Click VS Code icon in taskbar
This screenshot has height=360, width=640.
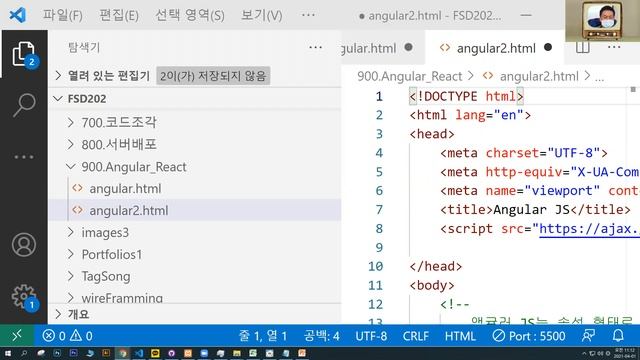pyautogui.click(x=139, y=353)
